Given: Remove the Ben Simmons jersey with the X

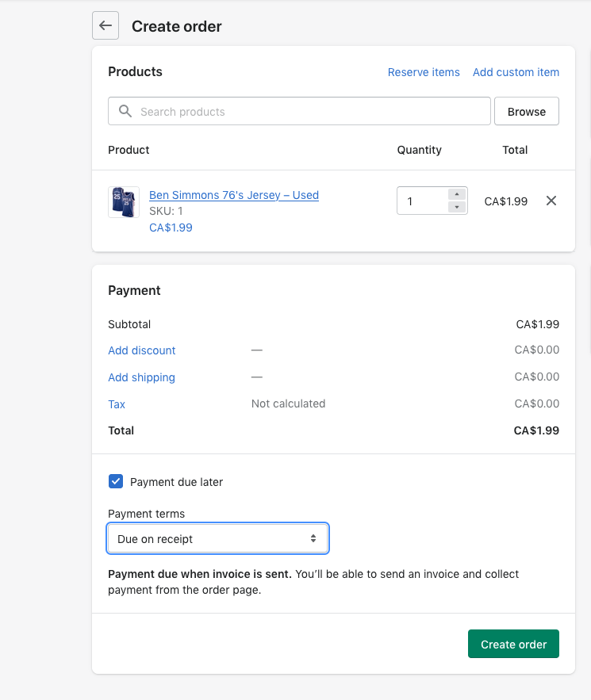Looking at the screenshot, I should pyautogui.click(x=551, y=201).
